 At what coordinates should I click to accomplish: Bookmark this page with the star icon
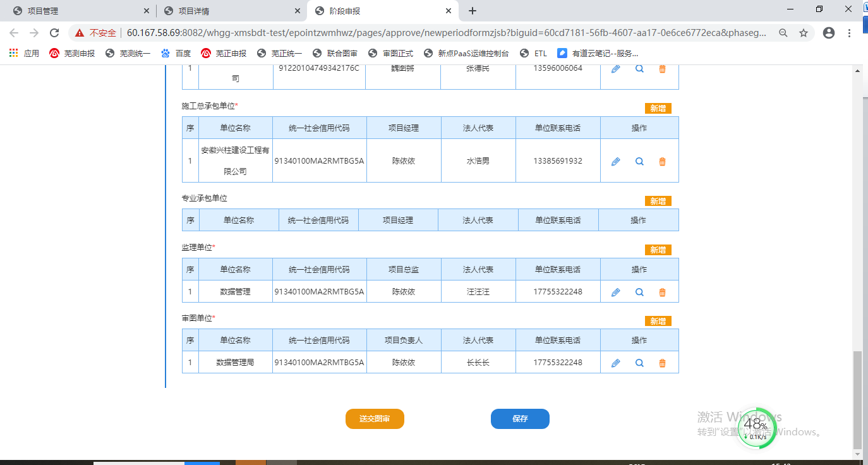[x=804, y=33]
